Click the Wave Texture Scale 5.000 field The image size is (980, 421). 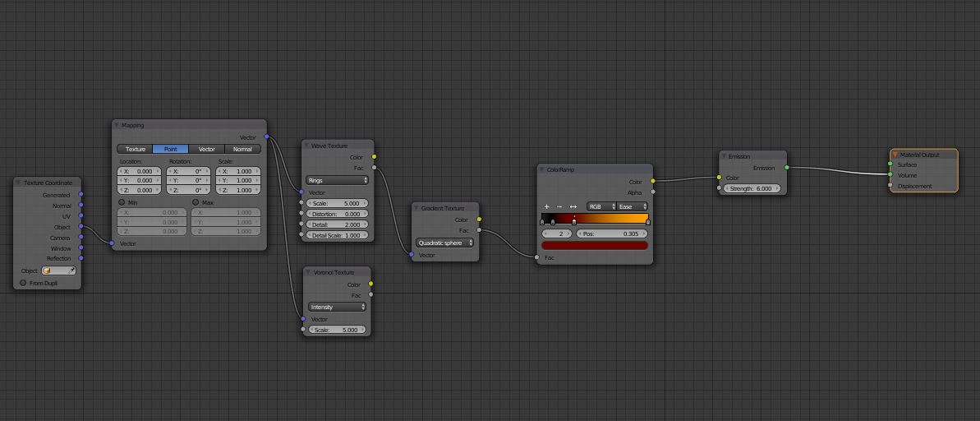point(337,203)
